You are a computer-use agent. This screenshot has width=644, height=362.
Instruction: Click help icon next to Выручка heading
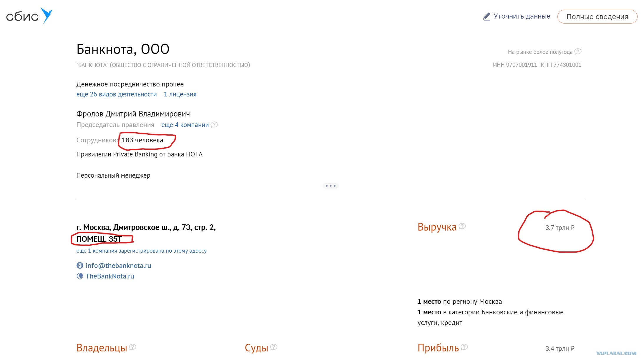[x=462, y=226]
